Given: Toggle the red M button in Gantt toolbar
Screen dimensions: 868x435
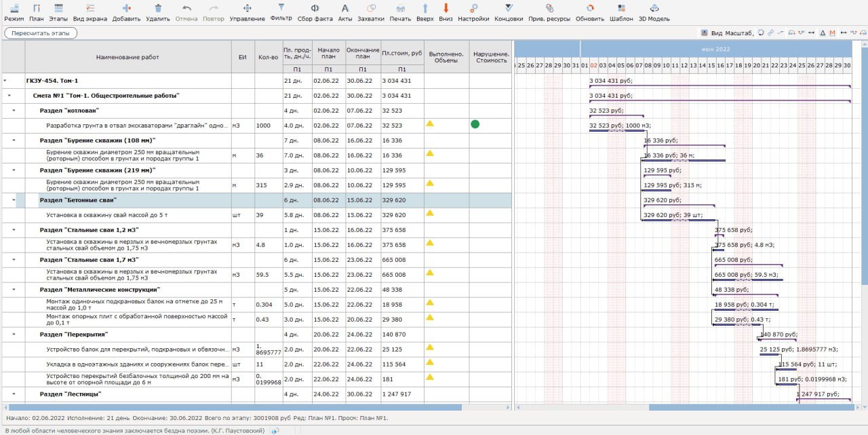Looking at the screenshot, I should [833, 33].
